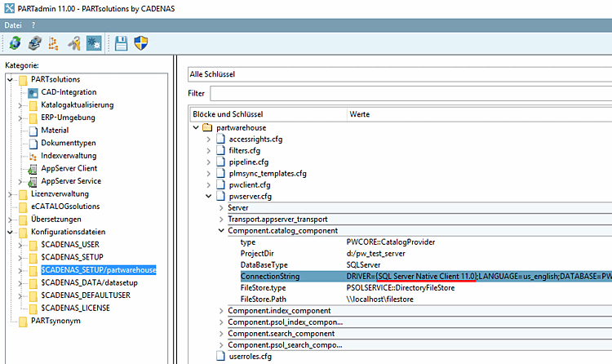Click the blue-yellow shield toolbar icon

pos(141,43)
